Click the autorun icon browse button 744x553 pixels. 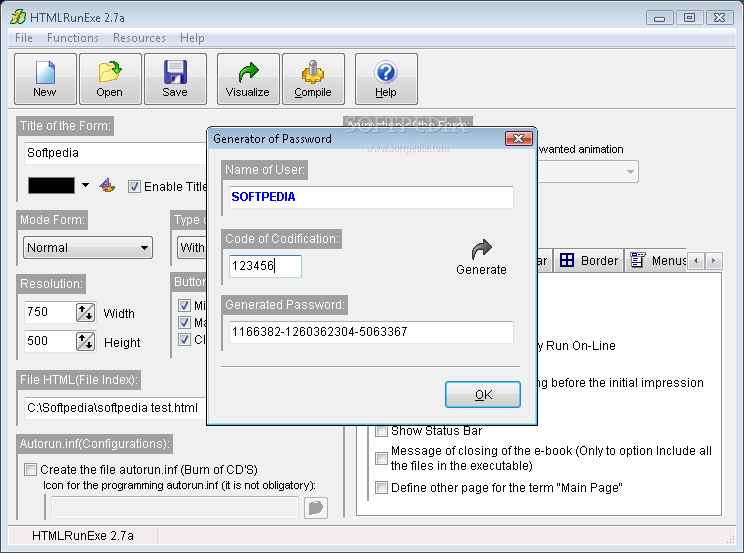pyautogui.click(x=316, y=508)
